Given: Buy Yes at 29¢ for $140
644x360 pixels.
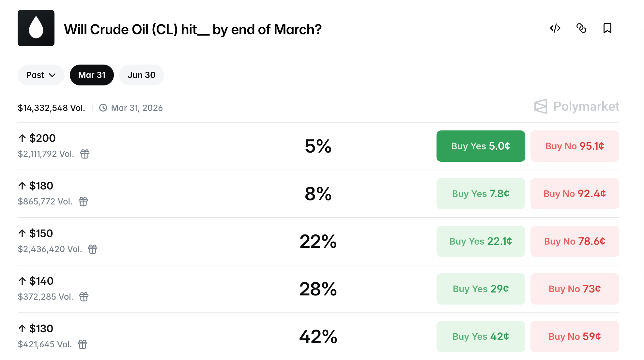Looking at the screenshot, I should tap(481, 289).
